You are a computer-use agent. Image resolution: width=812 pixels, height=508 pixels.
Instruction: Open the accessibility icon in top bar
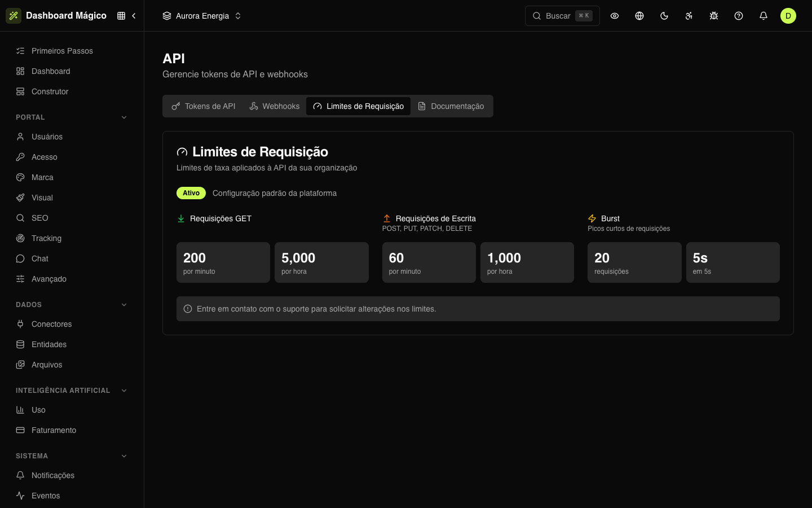[689, 16]
